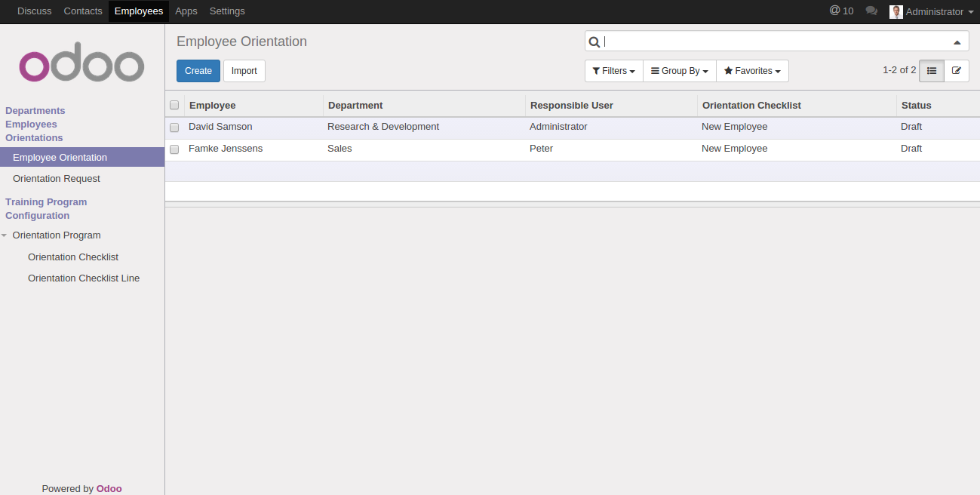Tick the Famke Jenssens row checkbox
The height and width of the screenshot is (495, 980).
point(174,149)
